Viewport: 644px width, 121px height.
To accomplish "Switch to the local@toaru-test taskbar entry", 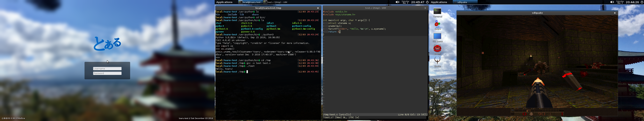I will tap(250, 2).
